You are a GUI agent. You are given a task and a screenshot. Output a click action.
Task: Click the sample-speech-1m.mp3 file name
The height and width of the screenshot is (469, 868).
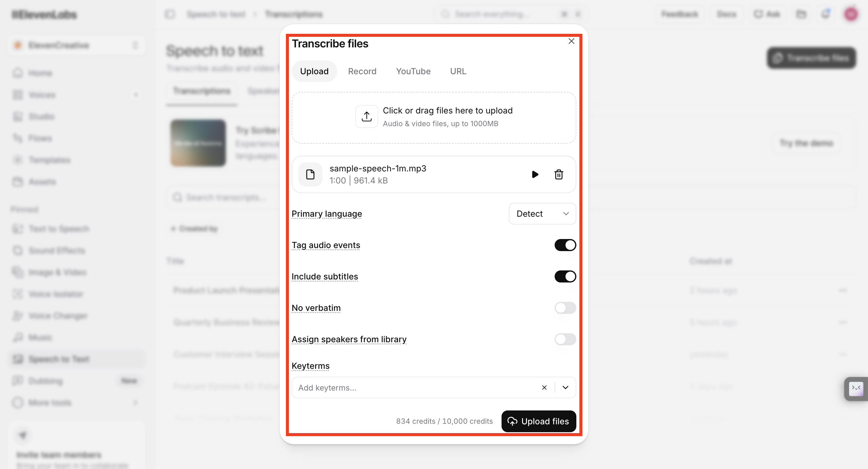click(x=378, y=168)
